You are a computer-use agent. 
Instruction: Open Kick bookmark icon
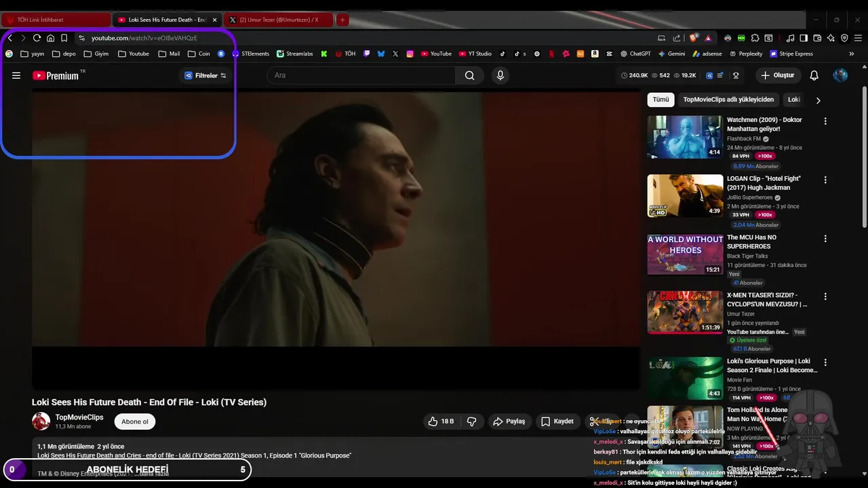point(324,54)
